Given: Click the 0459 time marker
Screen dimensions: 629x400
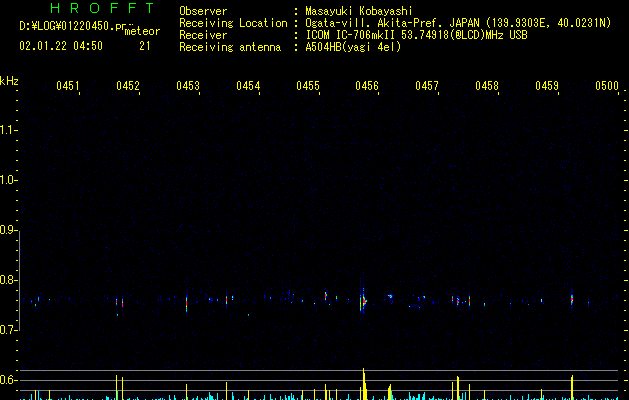Looking at the screenshot, I should coord(547,86).
